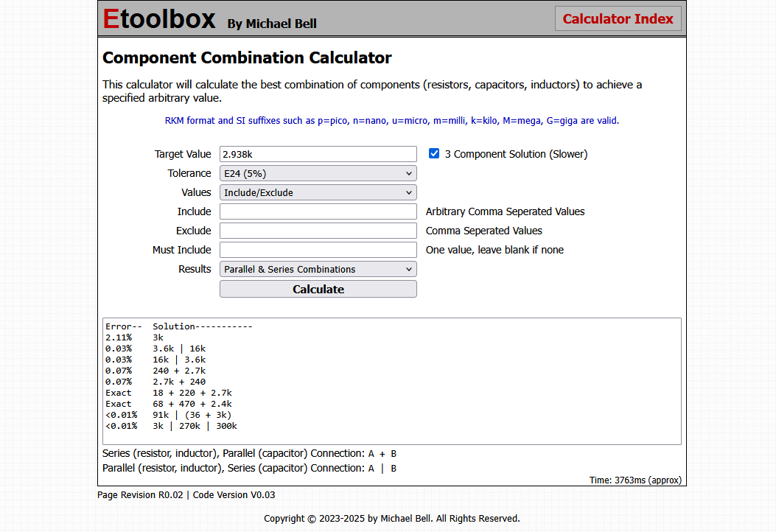Select result '91k | (36 + 3k)'

pyautogui.click(x=192, y=415)
